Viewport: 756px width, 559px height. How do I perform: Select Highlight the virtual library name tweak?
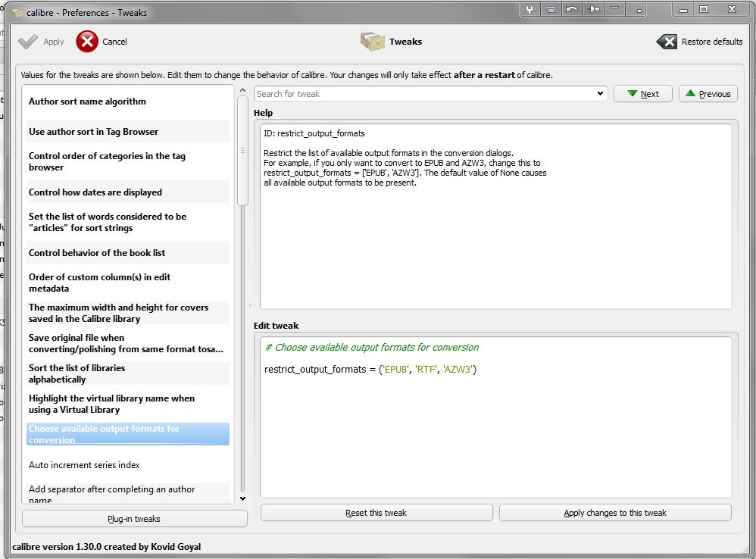click(x=128, y=404)
